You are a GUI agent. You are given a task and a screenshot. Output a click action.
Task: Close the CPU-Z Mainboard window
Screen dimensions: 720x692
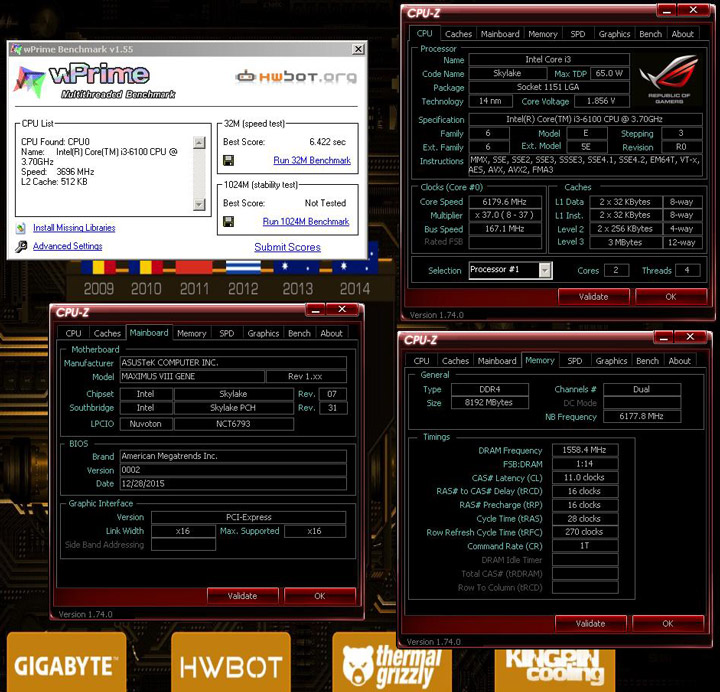pos(342,309)
